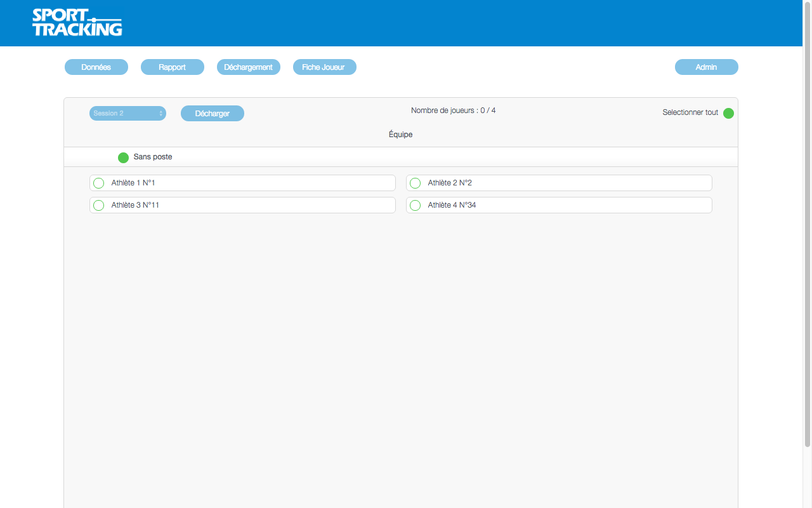Select the Athlète 1 N°1 circle
This screenshot has height=508, width=812.
coord(98,184)
